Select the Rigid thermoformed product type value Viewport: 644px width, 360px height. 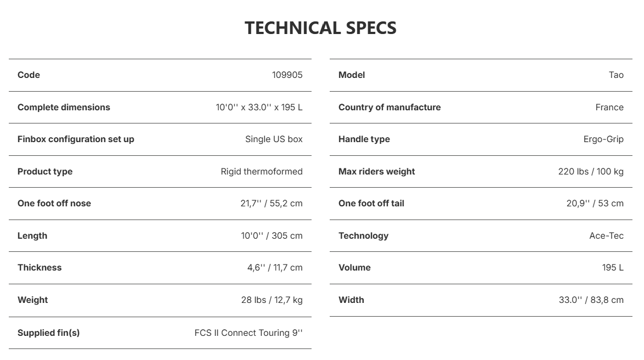[x=262, y=172]
